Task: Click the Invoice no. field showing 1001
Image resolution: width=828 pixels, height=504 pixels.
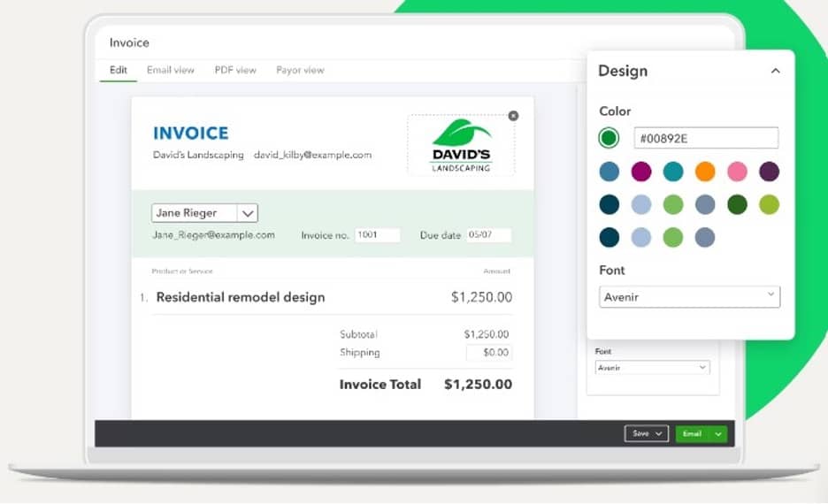Action: [377, 235]
